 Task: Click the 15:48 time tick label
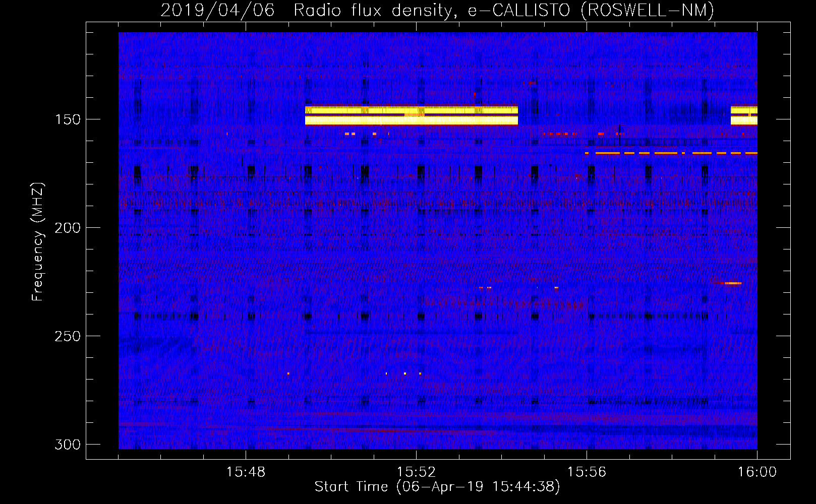(246, 472)
